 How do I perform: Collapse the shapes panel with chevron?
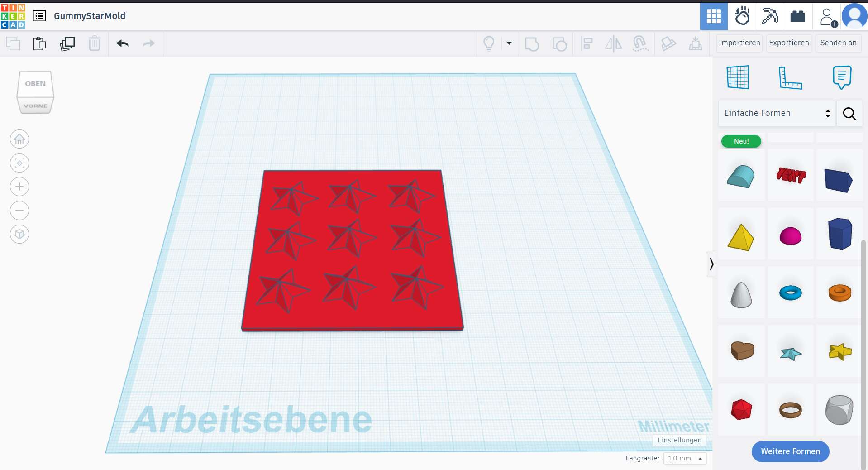coord(711,264)
